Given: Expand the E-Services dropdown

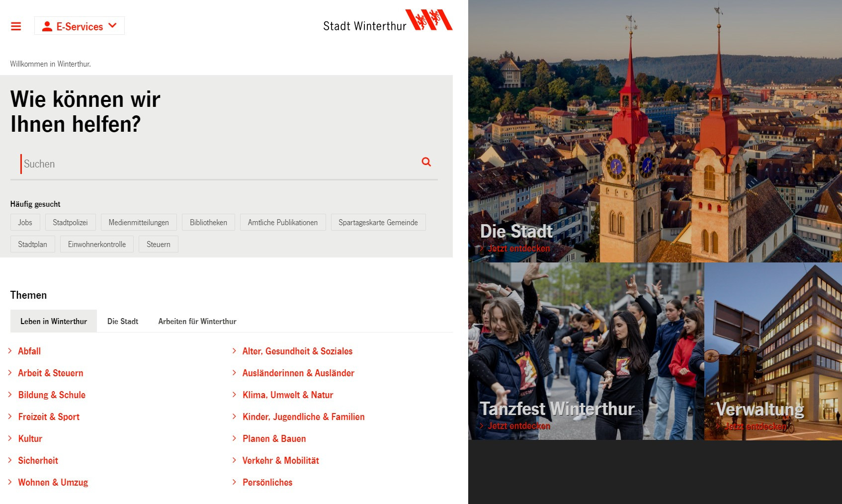Looking at the screenshot, I should (x=80, y=26).
